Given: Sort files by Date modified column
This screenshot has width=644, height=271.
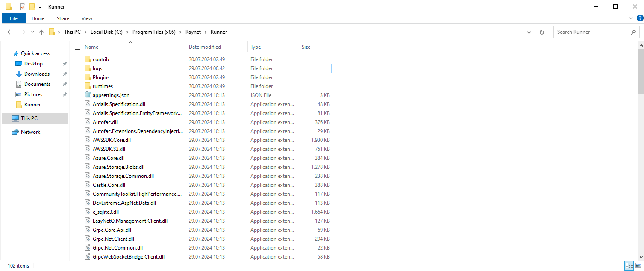Looking at the screenshot, I should click(205, 47).
